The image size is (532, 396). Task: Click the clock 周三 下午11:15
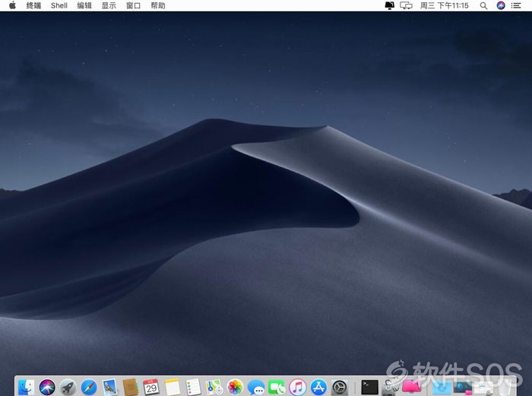444,5
